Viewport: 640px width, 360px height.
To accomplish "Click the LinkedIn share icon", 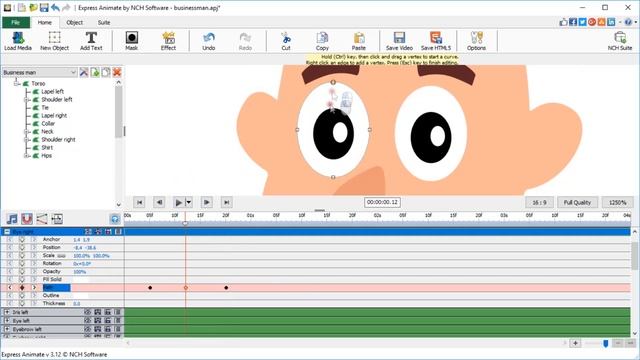I will click(611, 22).
